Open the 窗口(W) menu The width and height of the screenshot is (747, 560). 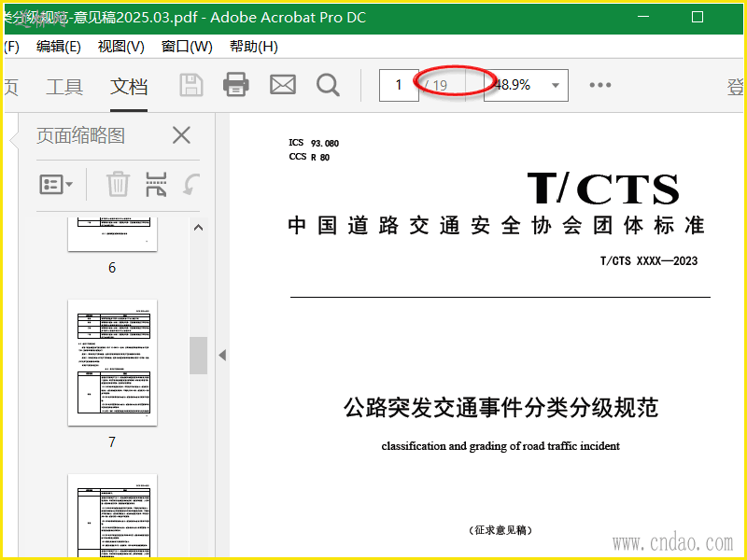[x=187, y=47]
